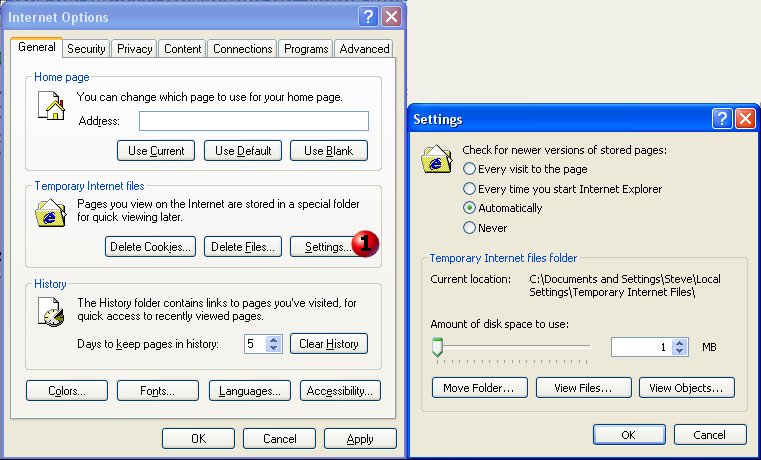Click Cancel in Settings dialog
Screen dimensions: 761x460
(x=710, y=435)
